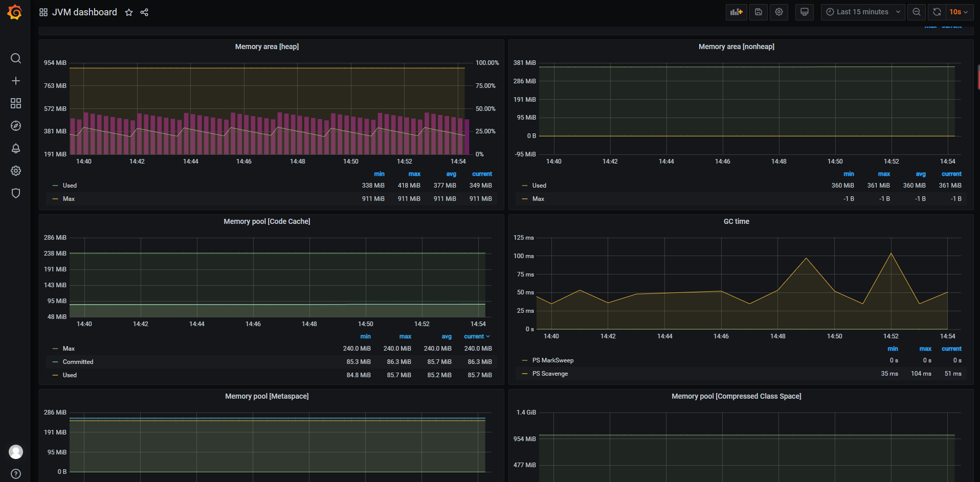Viewport: 980px width, 482px height.
Task: Open color picker for Code Cache Committed line
Action: click(x=55, y=362)
